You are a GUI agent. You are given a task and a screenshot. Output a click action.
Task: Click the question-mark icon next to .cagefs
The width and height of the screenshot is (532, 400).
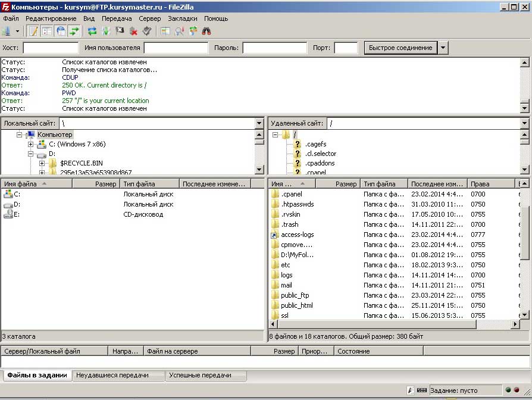tap(298, 144)
